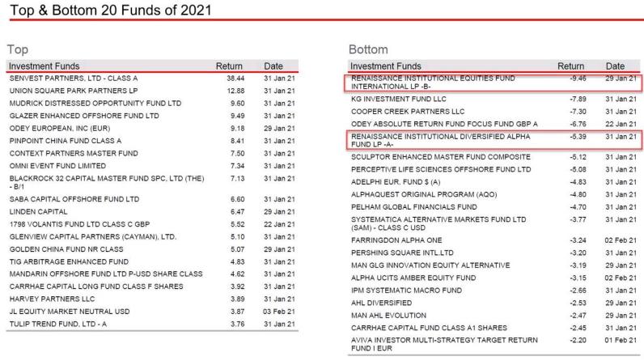Click the 3.76 return value
The height and width of the screenshot is (361, 644).
(x=237, y=324)
